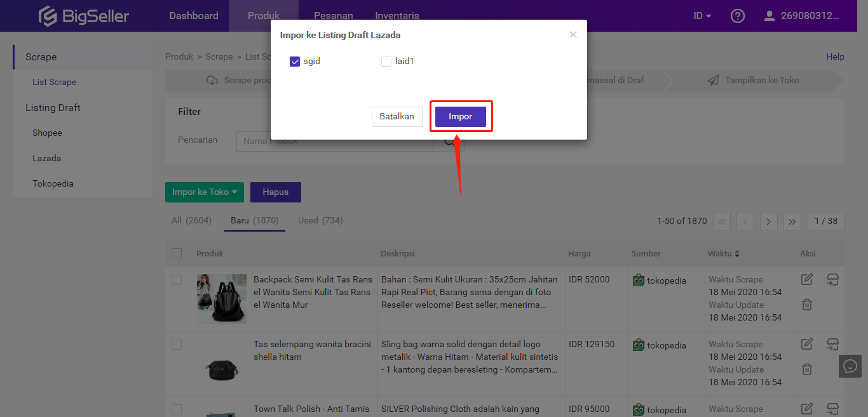The height and width of the screenshot is (417, 868).
Task: Delete the Tas selempang wanita bracini product
Action: 807,369
